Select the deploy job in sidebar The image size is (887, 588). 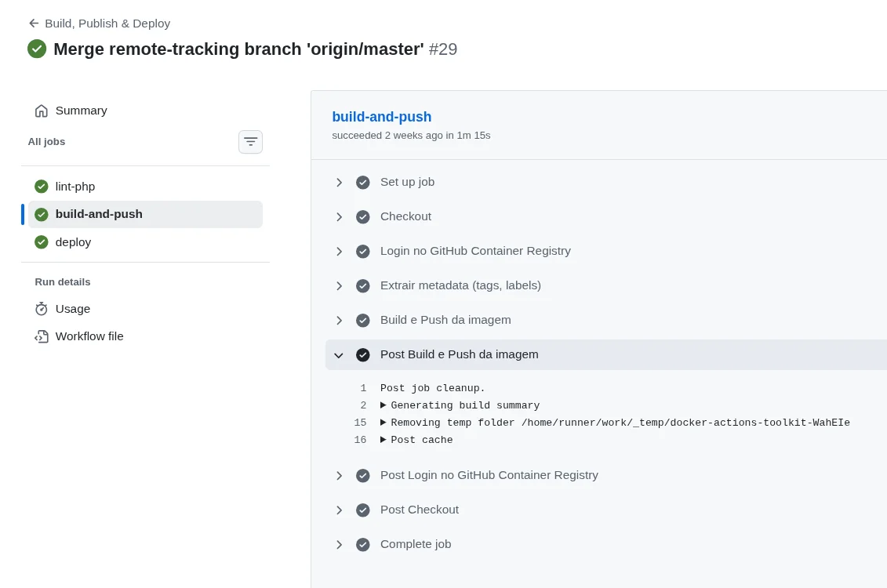pyautogui.click(x=73, y=242)
